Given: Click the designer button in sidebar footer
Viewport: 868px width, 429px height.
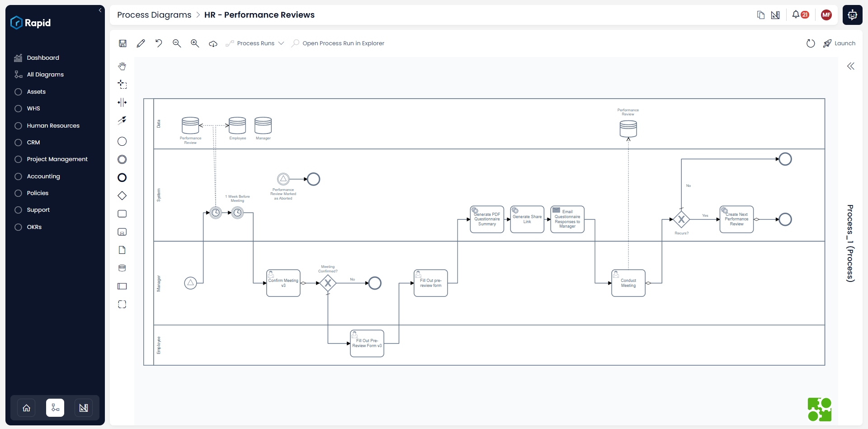Looking at the screenshot, I should click(84, 408).
